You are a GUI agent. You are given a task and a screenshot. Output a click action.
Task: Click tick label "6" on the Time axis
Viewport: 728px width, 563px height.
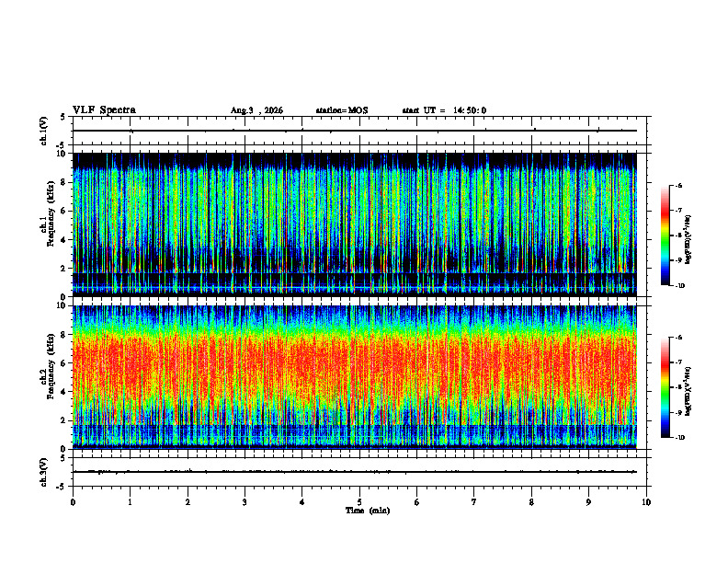(417, 502)
